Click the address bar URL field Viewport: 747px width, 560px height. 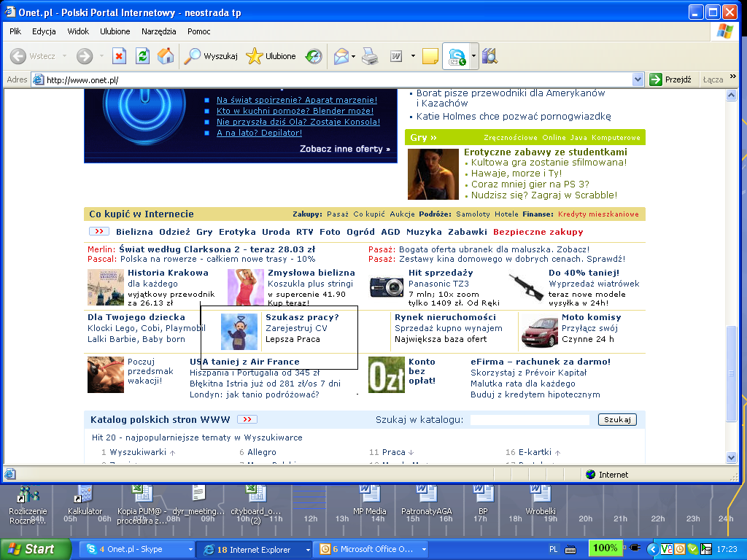point(338,79)
